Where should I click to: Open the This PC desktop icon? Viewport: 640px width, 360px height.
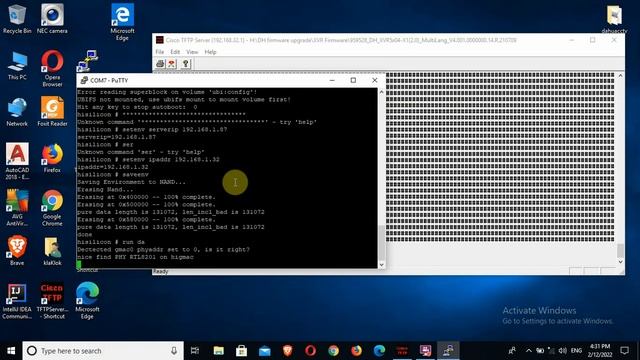coord(17,65)
